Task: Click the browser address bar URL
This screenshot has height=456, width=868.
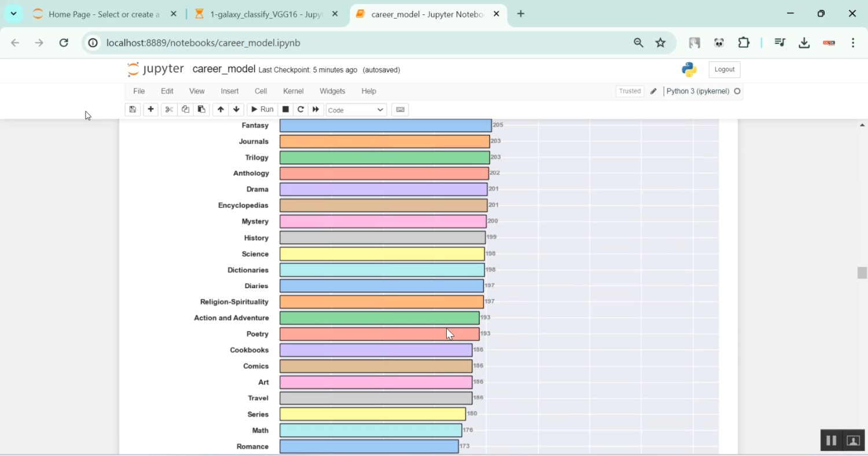Action: click(x=203, y=43)
